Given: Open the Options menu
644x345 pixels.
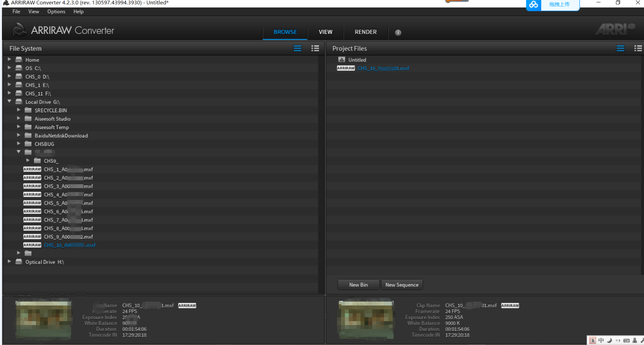Looking at the screenshot, I should pos(56,12).
